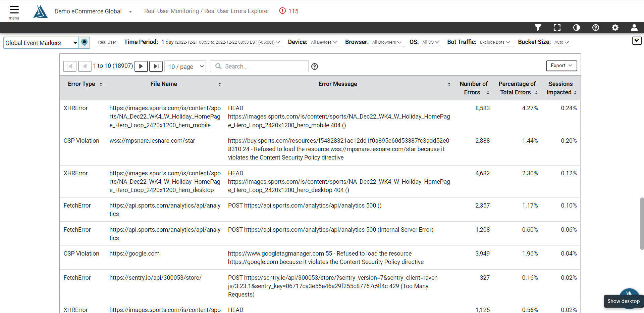Click the search help question mark icon
This screenshot has height=313, width=644.
click(315, 66)
